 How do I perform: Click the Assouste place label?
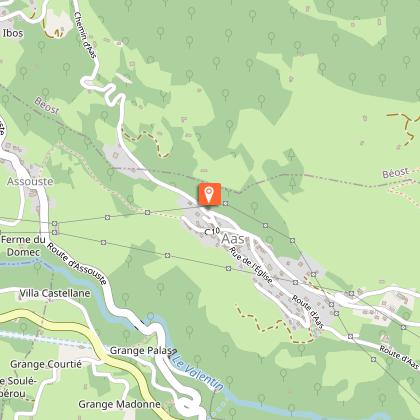(x=30, y=182)
